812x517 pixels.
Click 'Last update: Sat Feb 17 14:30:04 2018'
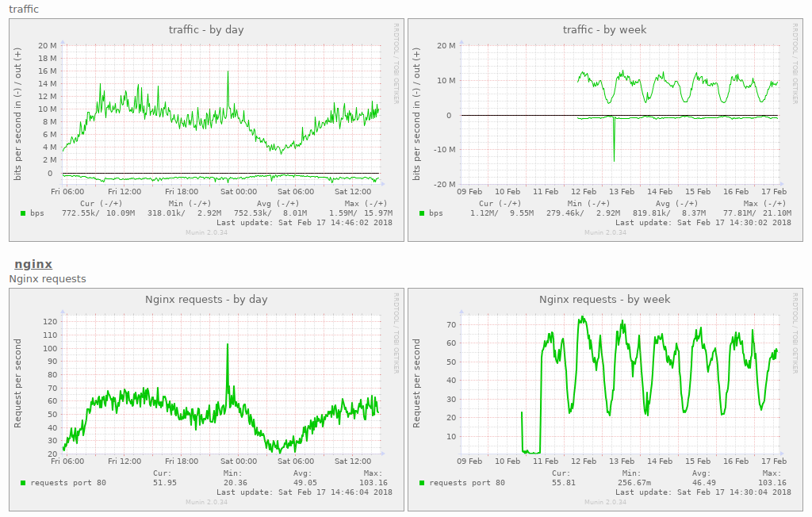[703, 492]
